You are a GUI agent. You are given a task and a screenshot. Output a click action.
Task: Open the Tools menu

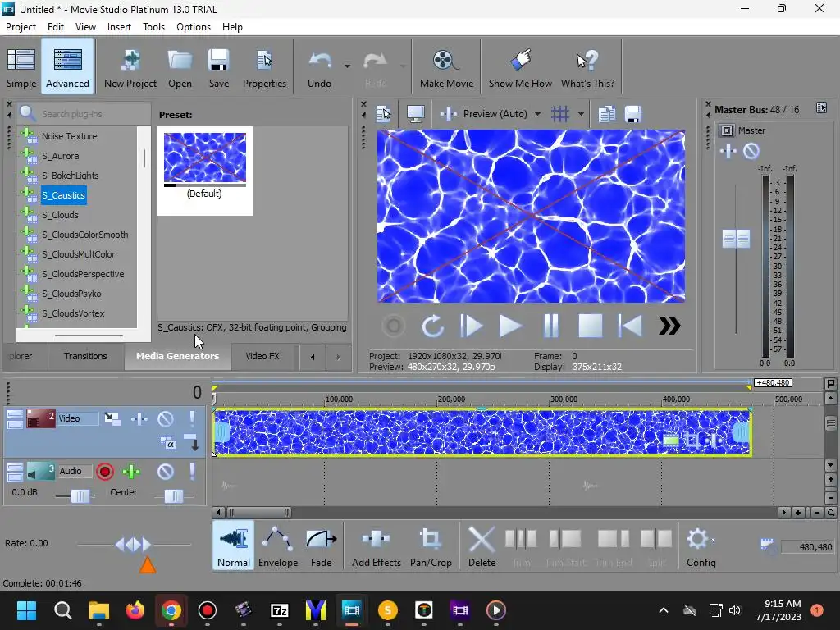pos(153,27)
